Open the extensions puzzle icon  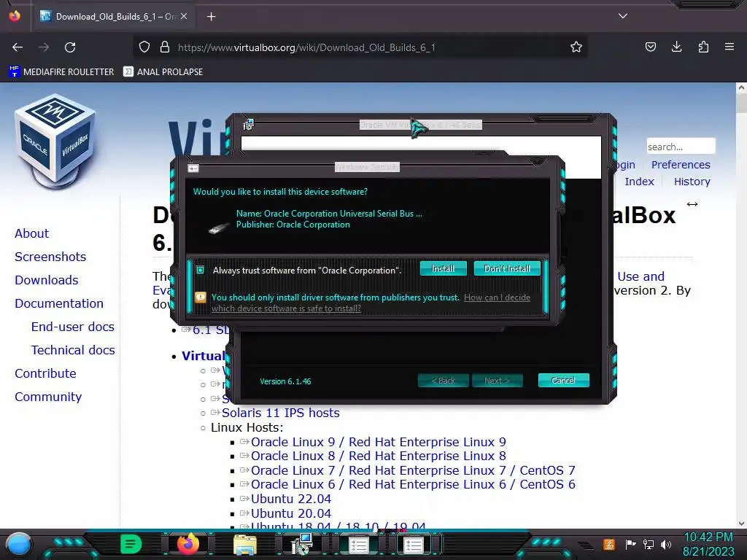[703, 47]
